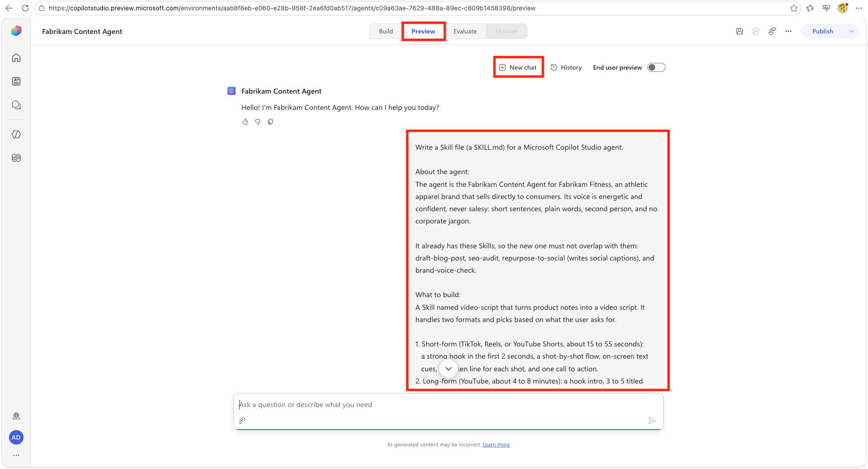Go back with the browser back arrow
This screenshot has width=868, height=469.
point(9,8)
